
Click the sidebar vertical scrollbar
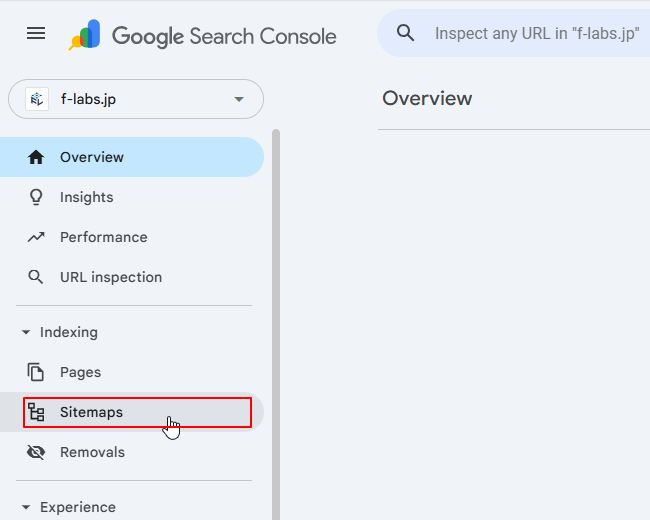click(276, 324)
